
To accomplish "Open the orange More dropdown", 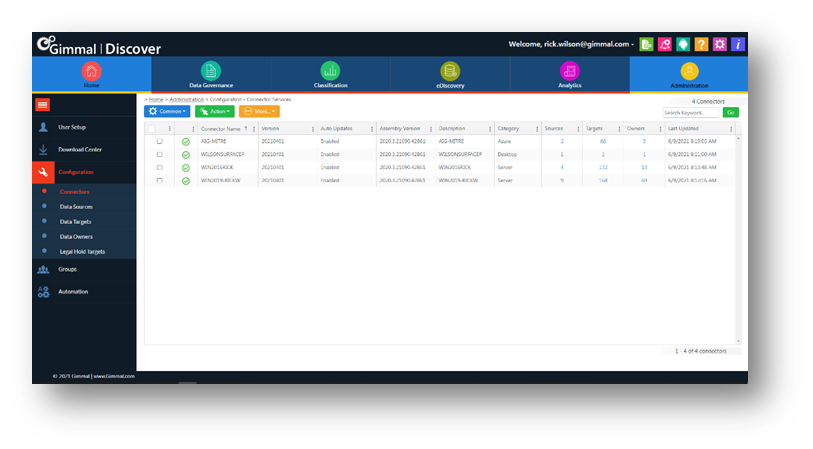I will click(260, 111).
